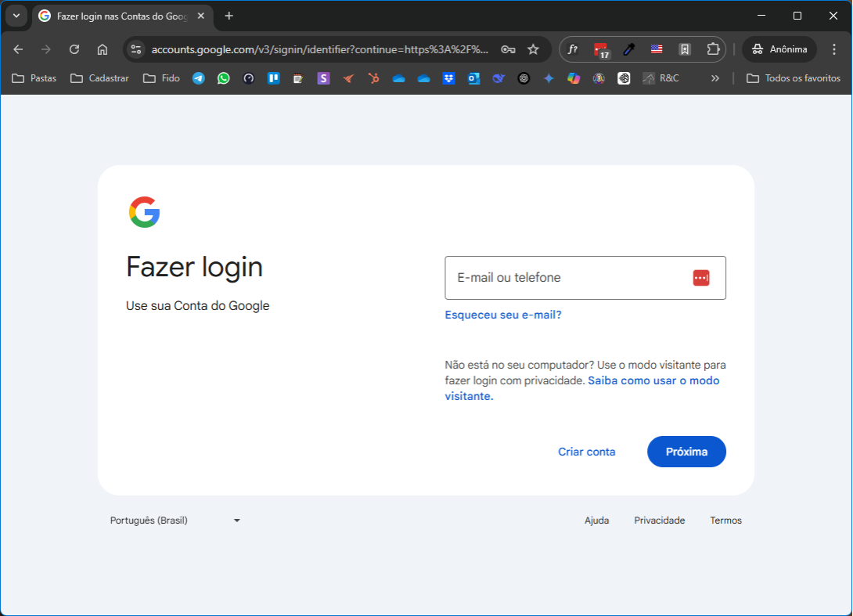Open the tab search dropdown arrow
Viewport: 853px width, 616px height.
coord(16,16)
